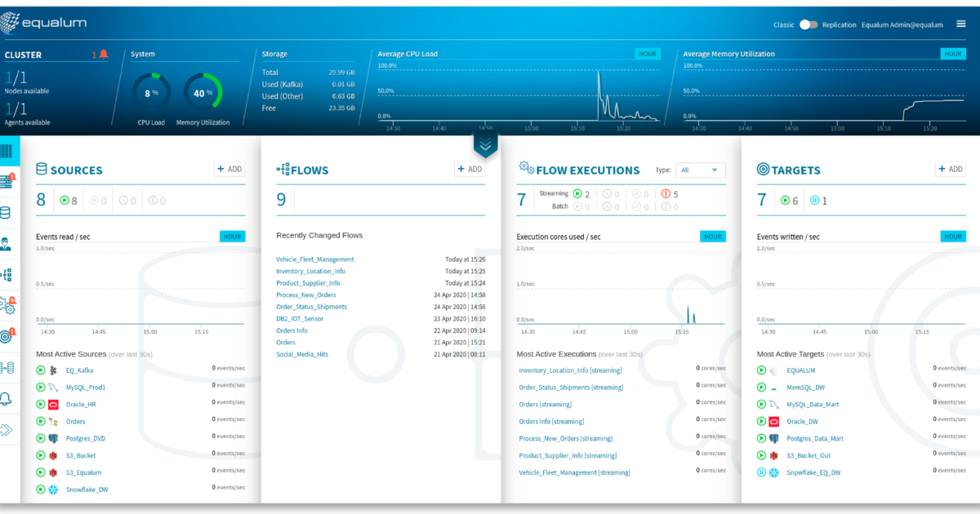Click the running targets count icon
The image size is (980, 514).
tap(786, 200)
